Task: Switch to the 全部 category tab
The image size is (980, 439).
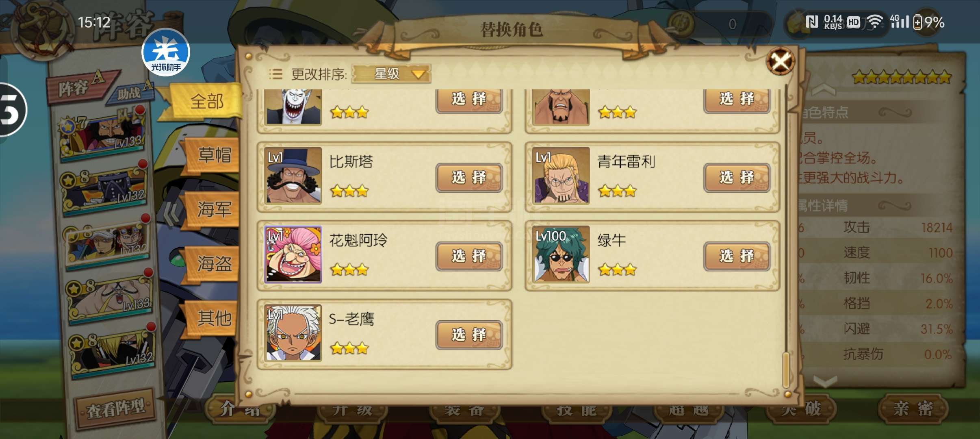Action: pyautogui.click(x=206, y=102)
